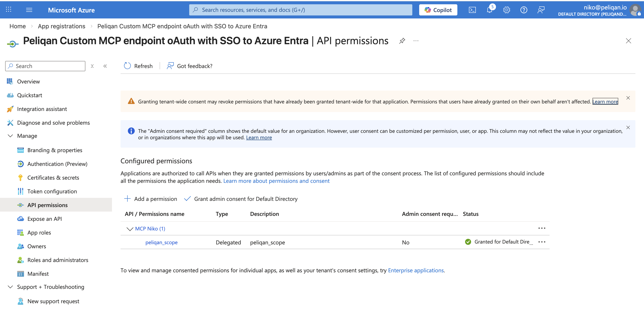Open Branding & properties
The height and width of the screenshot is (309, 644).
(54, 150)
